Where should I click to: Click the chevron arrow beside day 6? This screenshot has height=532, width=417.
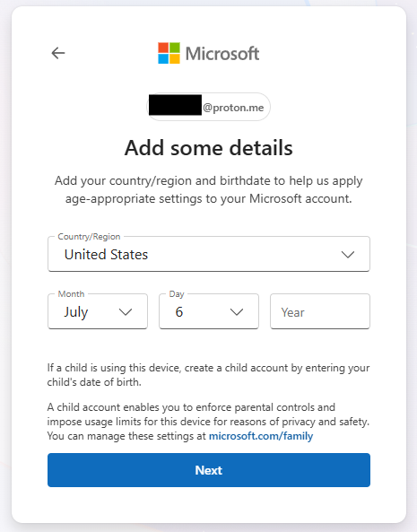(237, 312)
